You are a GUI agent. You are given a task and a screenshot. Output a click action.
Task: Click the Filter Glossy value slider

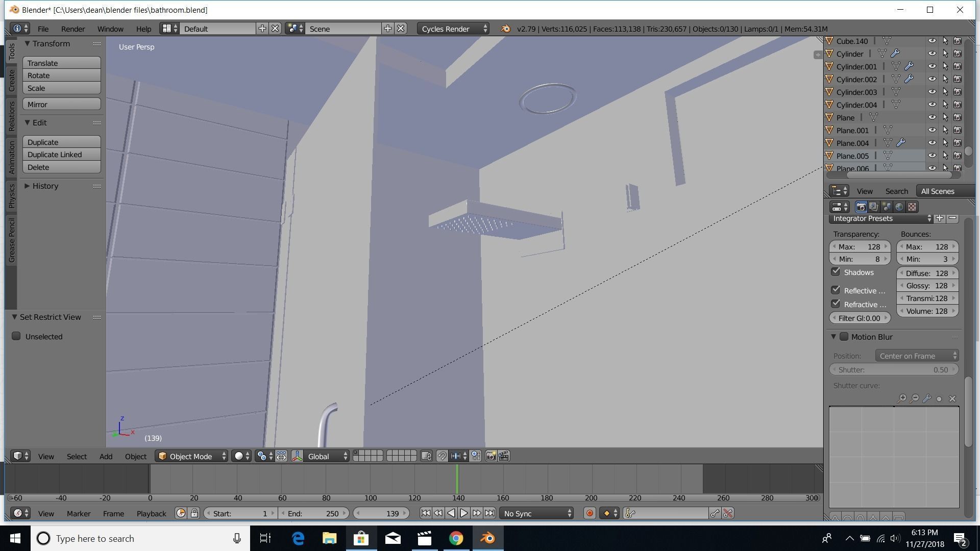coord(860,318)
